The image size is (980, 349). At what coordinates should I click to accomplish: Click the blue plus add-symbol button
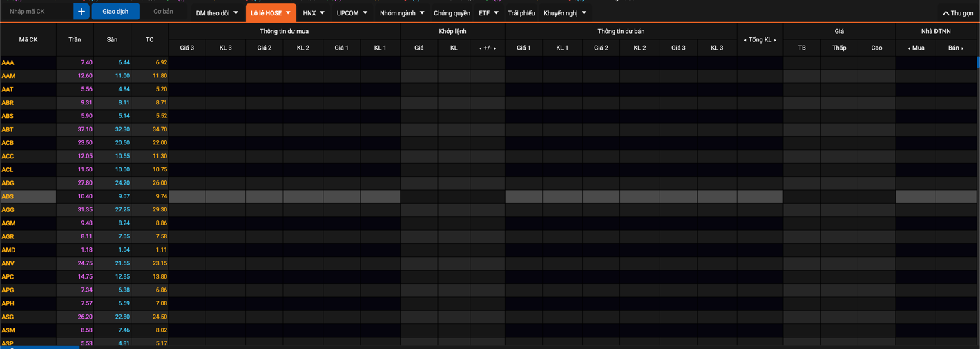tap(81, 12)
